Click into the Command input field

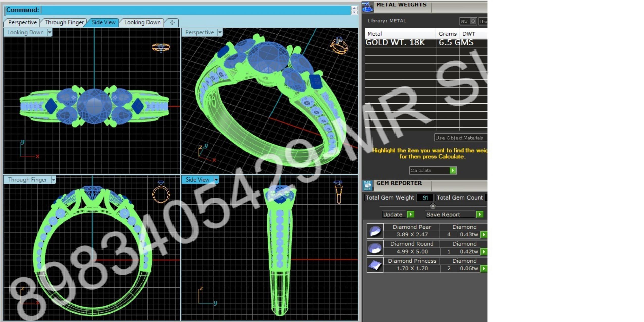196,10
